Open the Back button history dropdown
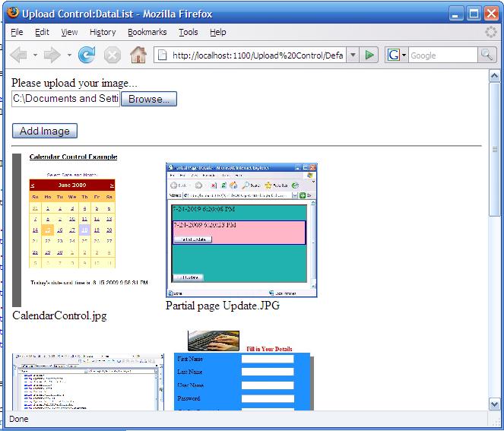Image resolution: width=504 pixels, height=431 pixels. pyautogui.click(x=35, y=55)
